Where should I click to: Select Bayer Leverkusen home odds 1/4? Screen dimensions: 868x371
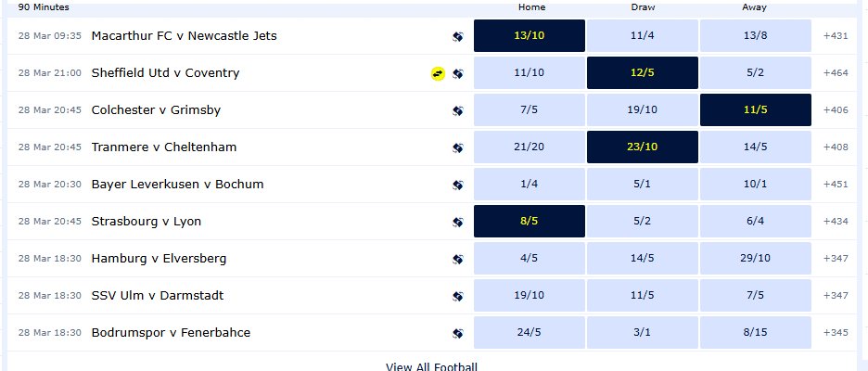(x=530, y=185)
